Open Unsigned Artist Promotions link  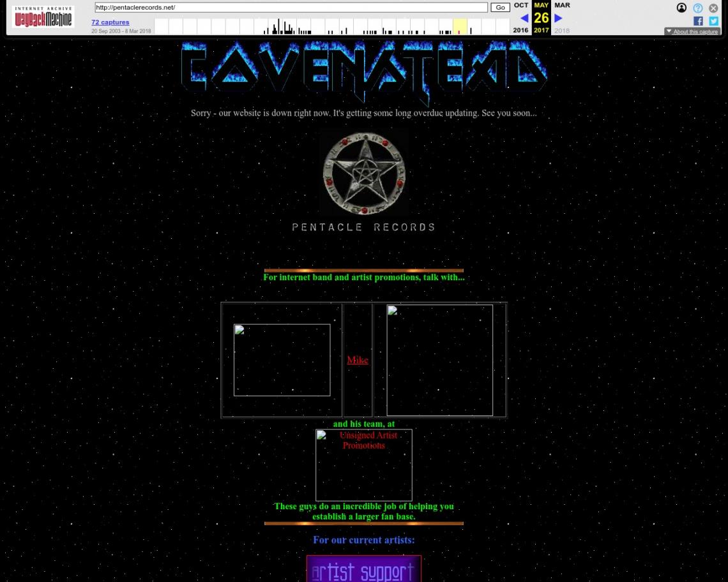364,465
